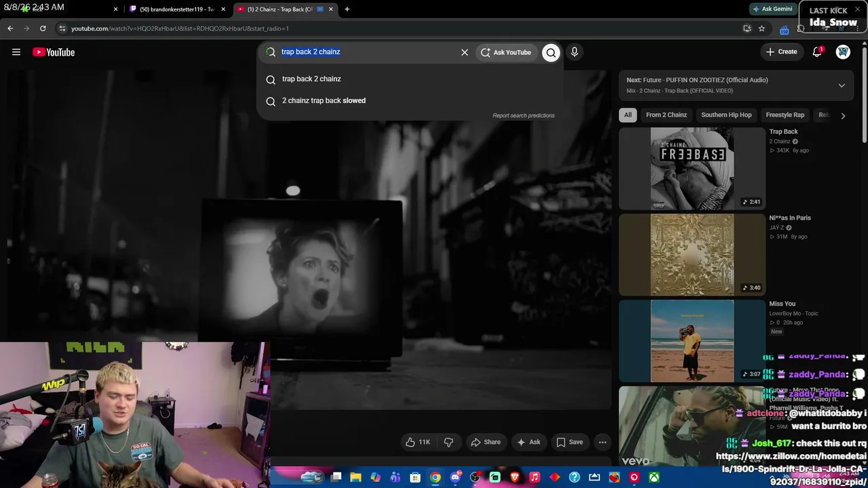Image resolution: width=868 pixels, height=488 pixels.
Task: Open Google Chrome from the taskbar
Action: (435, 478)
